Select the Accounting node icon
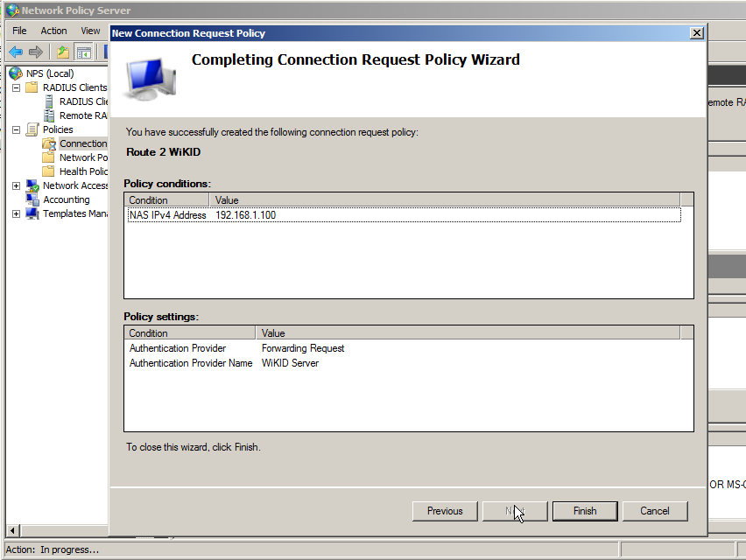 [x=32, y=199]
